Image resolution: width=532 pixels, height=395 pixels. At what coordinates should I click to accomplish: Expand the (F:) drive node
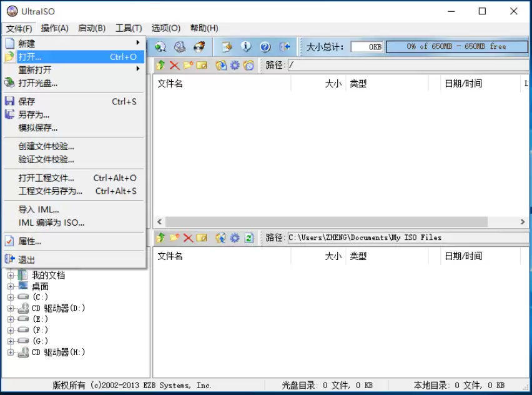point(11,330)
